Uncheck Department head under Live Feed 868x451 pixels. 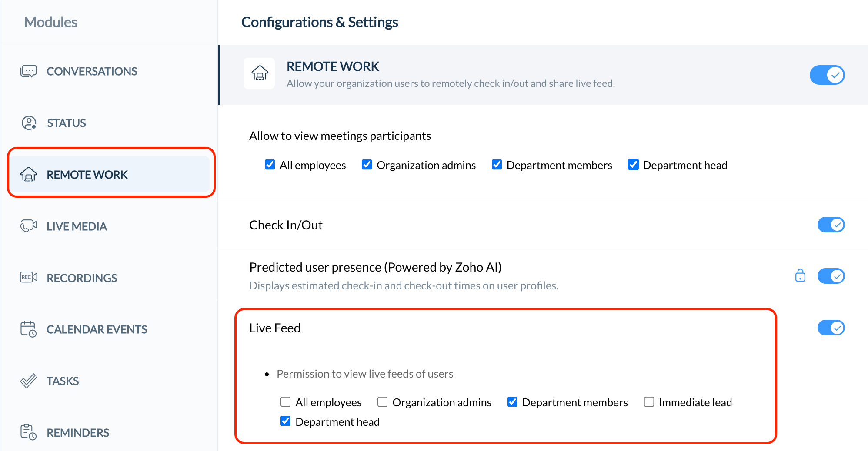[286, 421]
